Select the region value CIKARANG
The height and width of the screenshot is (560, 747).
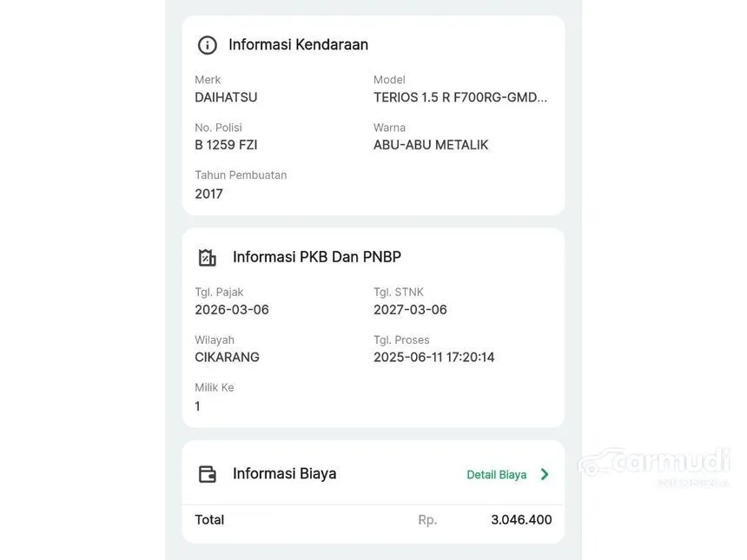(227, 358)
